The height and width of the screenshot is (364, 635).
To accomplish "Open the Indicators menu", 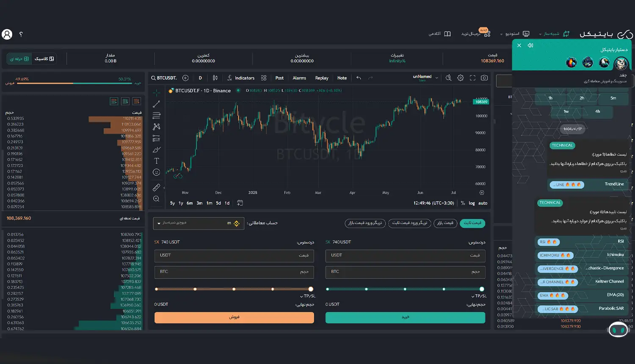I will tap(240, 78).
